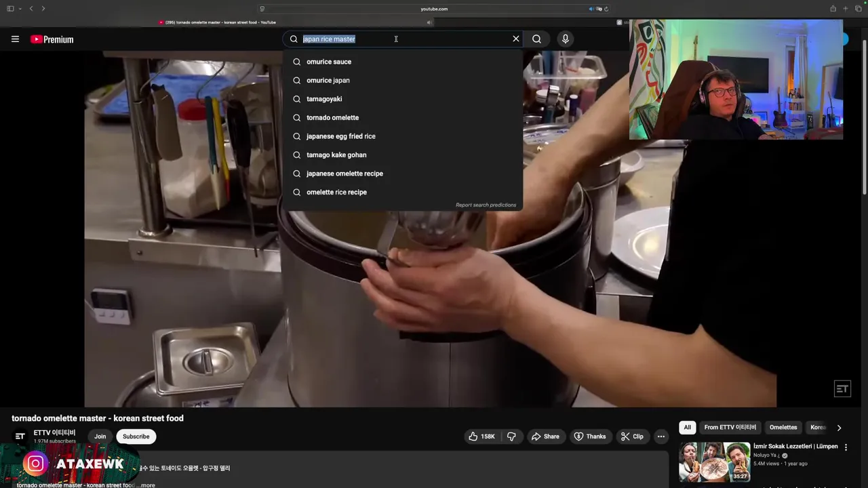Select the "All" filter chip

[x=687, y=428]
